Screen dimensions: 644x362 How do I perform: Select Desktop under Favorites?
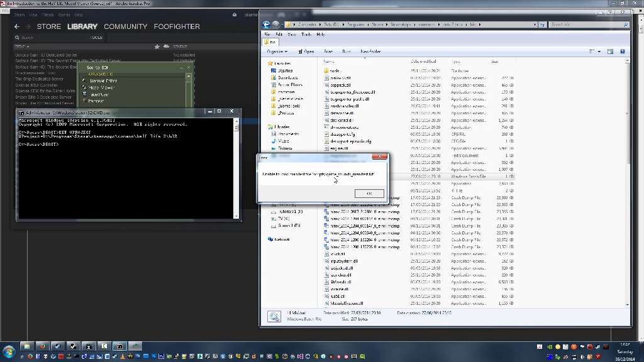(285, 70)
